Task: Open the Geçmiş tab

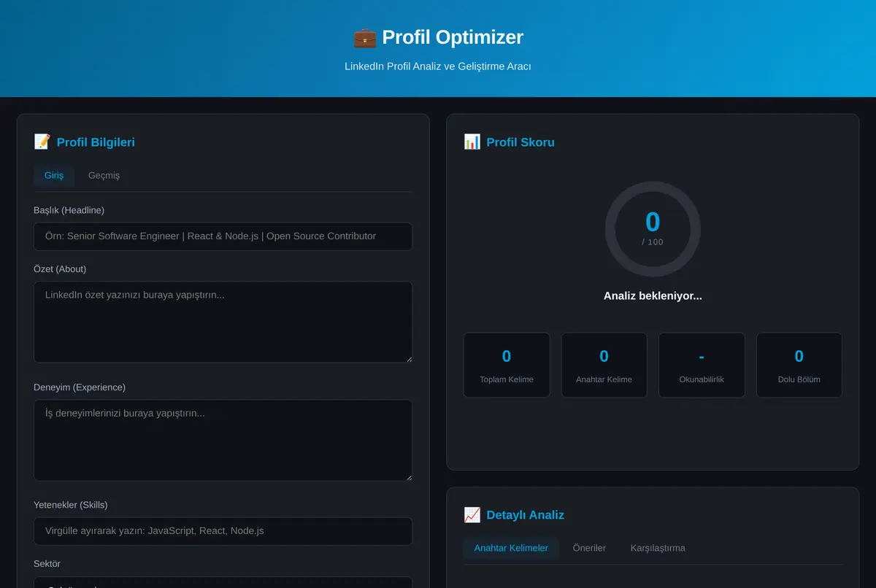Action: pyautogui.click(x=104, y=175)
